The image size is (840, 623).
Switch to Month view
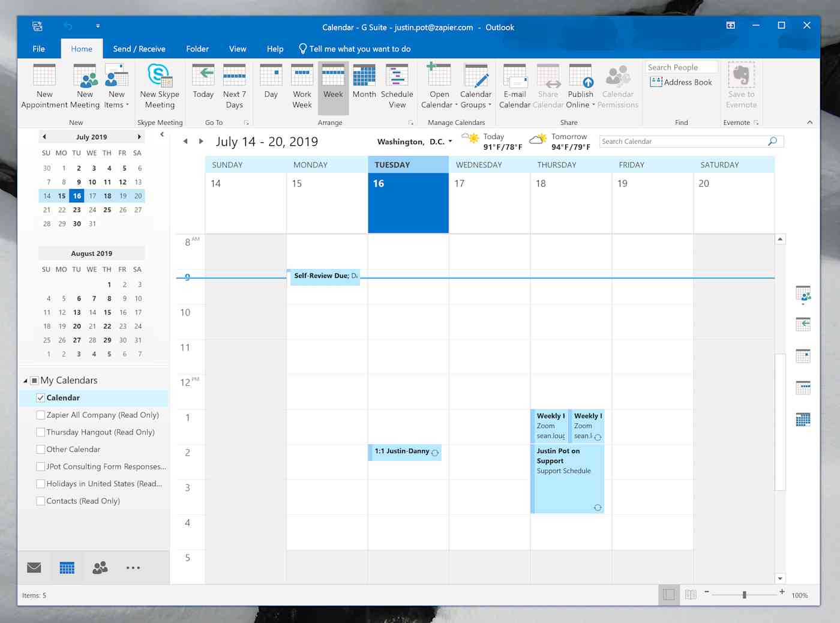click(x=364, y=82)
